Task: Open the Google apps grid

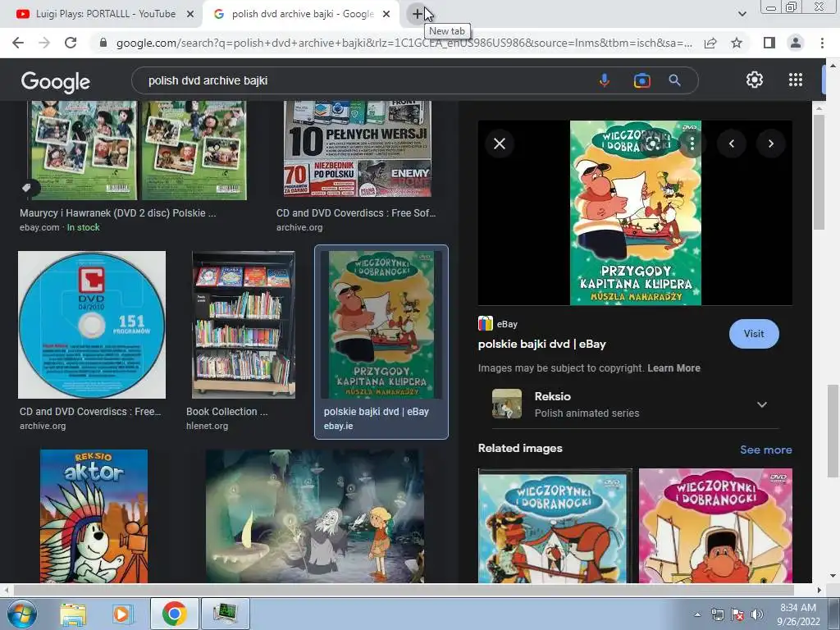Action: click(x=796, y=80)
